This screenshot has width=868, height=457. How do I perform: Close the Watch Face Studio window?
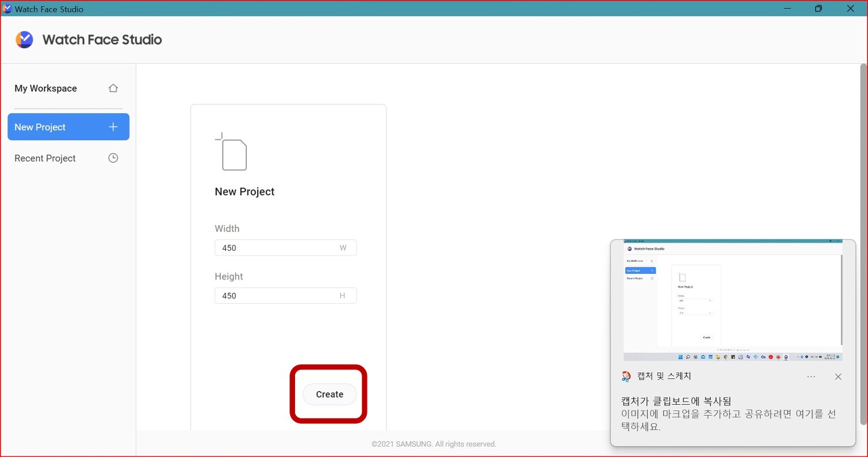[x=850, y=9]
